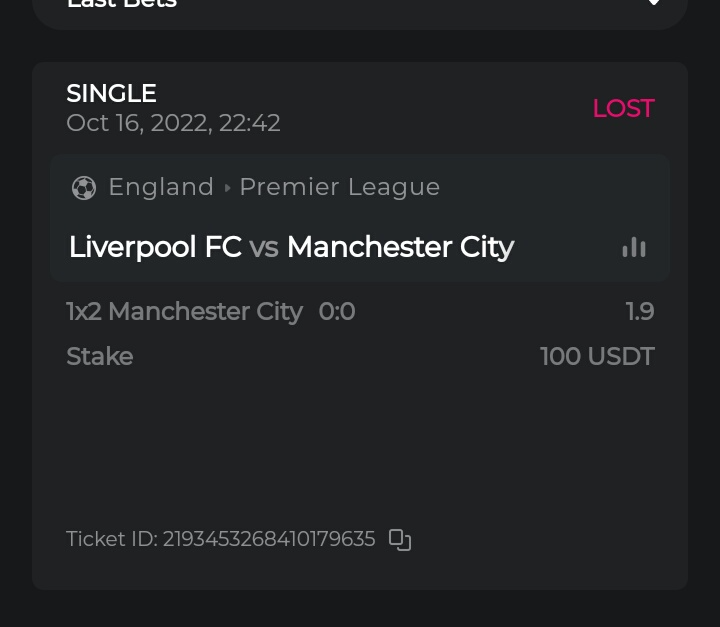Image resolution: width=720 pixels, height=627 pixels.
Task: Open the Premier League link
Action: pyautogui.click(x=339, y=187)
